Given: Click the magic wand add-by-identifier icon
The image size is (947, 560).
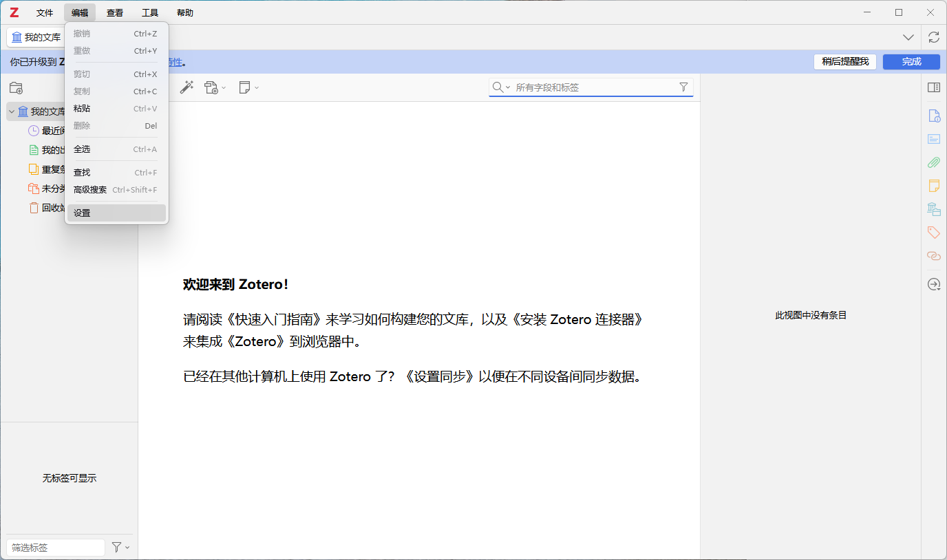Looking at the screenshot, I should pos(187,87).
